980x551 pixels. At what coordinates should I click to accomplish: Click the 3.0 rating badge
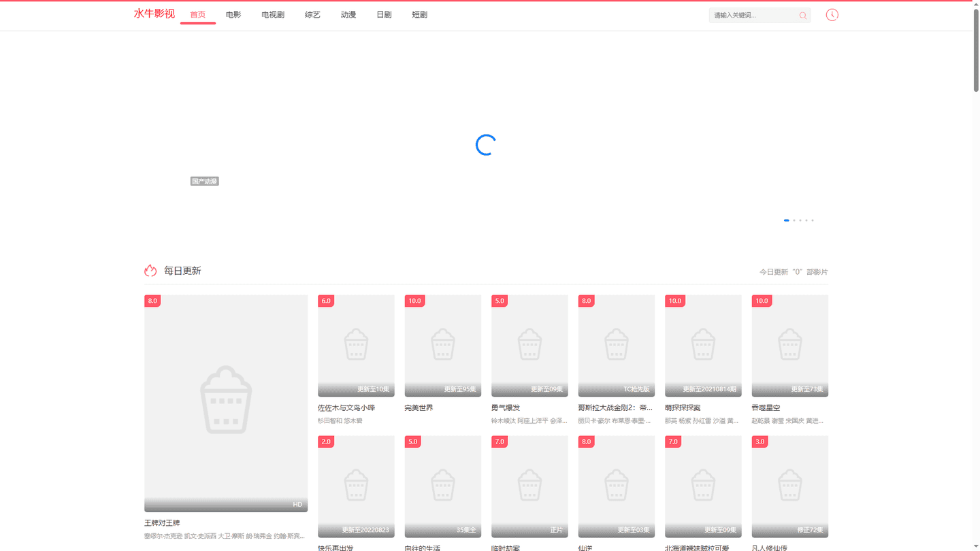tap(760, 441)
